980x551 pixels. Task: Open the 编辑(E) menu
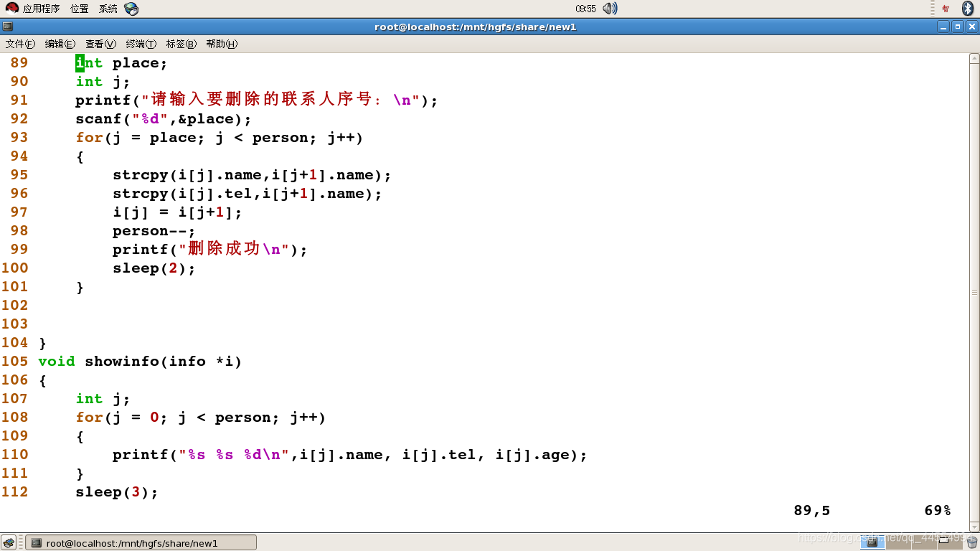tap(60, 44)
